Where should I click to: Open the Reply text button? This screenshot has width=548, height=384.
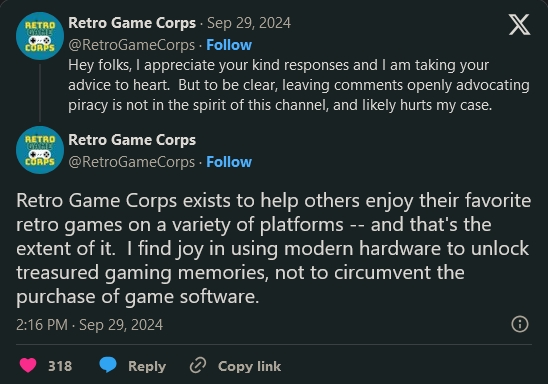(147, 366)
